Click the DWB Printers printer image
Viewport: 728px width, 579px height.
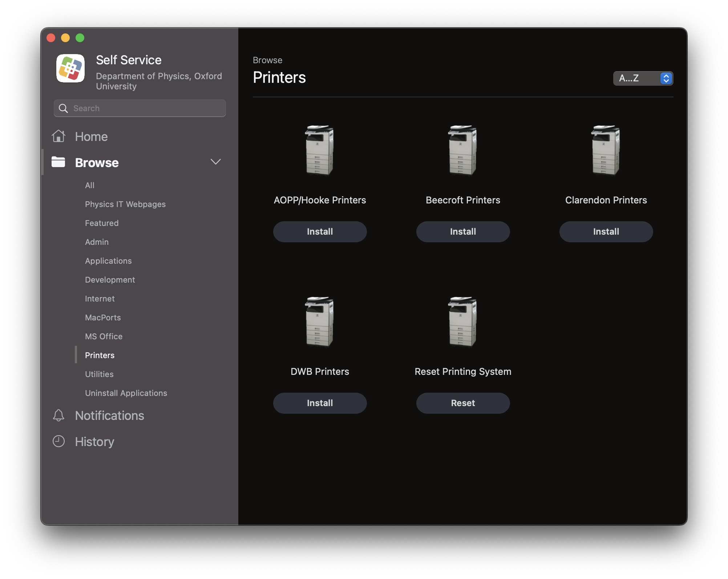coord(320,321)
